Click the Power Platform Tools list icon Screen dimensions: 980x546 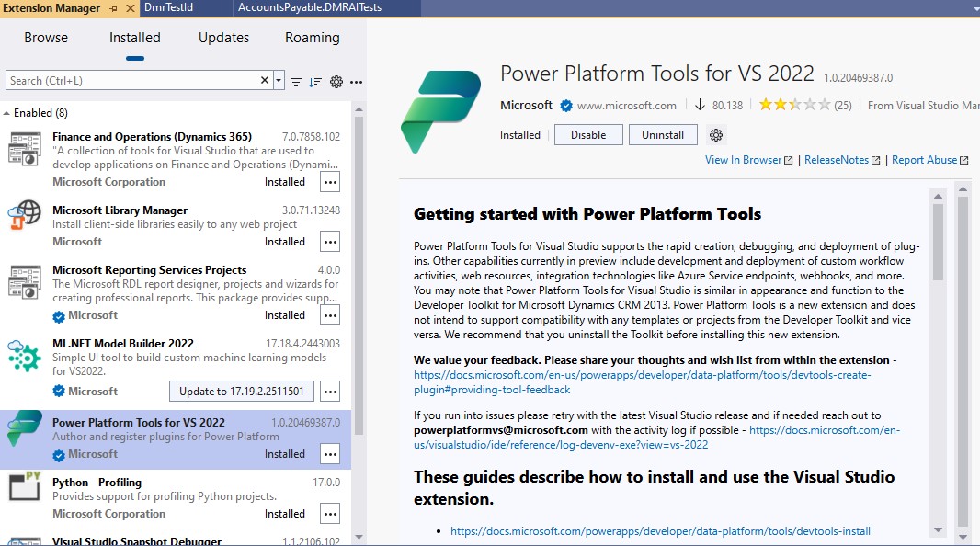[x=25, y=428]
